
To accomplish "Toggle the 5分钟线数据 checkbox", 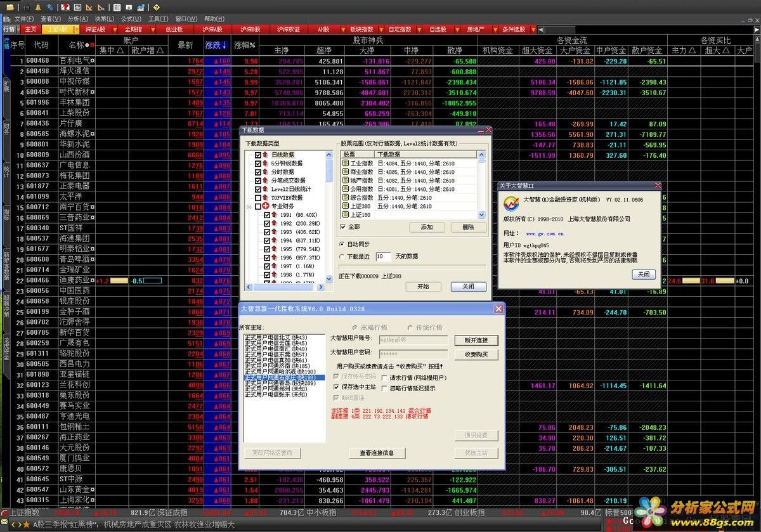I will pos(257,164).
